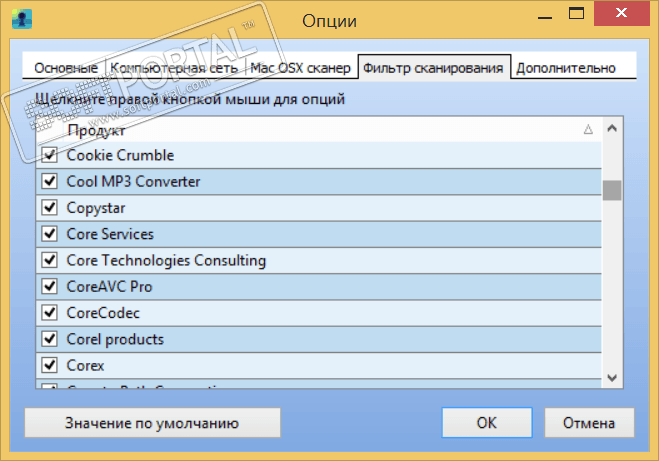This screenshot has width=659, height=461.
Task: Click the Значение по умолчанию button
Action: pos(152,423)
